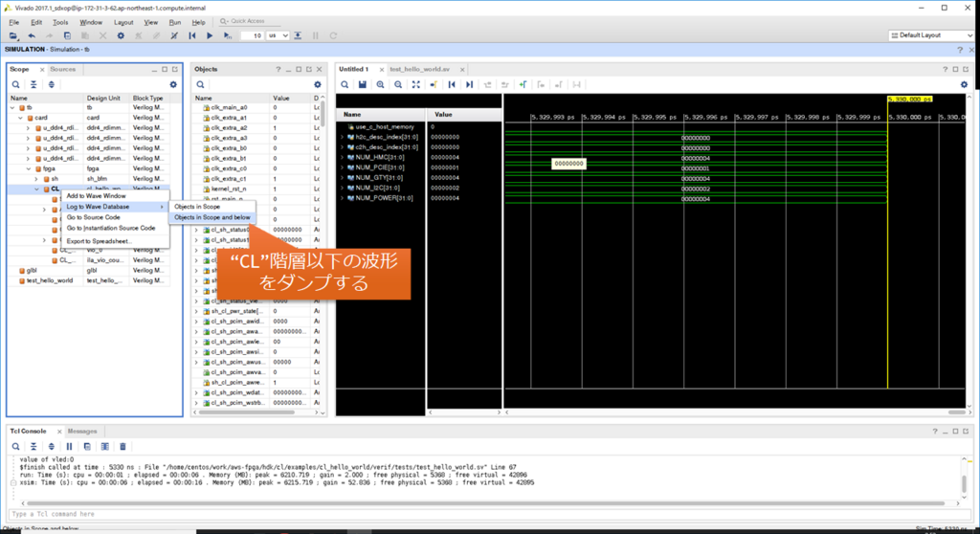Close the Untitled 1 waveform tab
Viewport: 980px width, 534px height.
click(381, 70)
